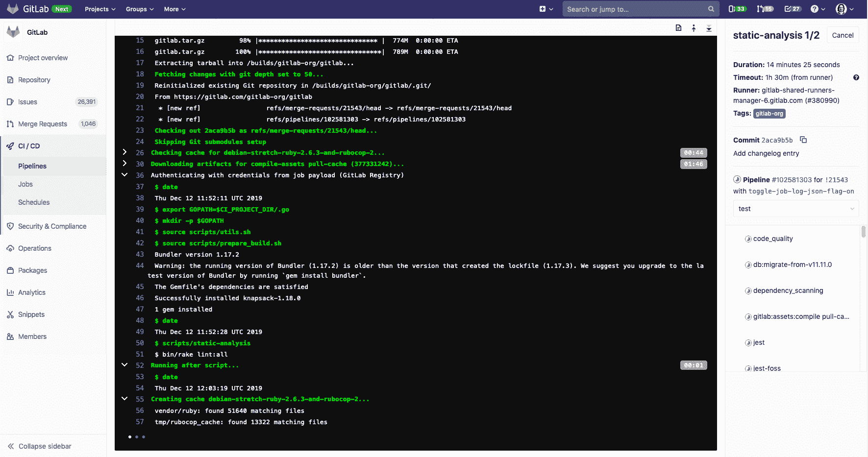868x457 pixels.
Task: Open assigned issues counter showing 33
Action: (x=737, y=9)
